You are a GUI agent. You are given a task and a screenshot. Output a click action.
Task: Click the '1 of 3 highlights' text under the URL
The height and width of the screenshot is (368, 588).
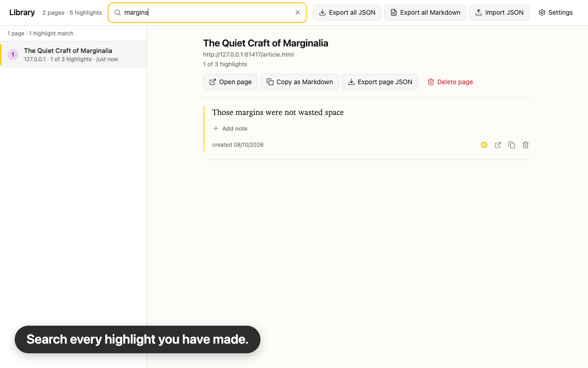(x=225, y=64)
